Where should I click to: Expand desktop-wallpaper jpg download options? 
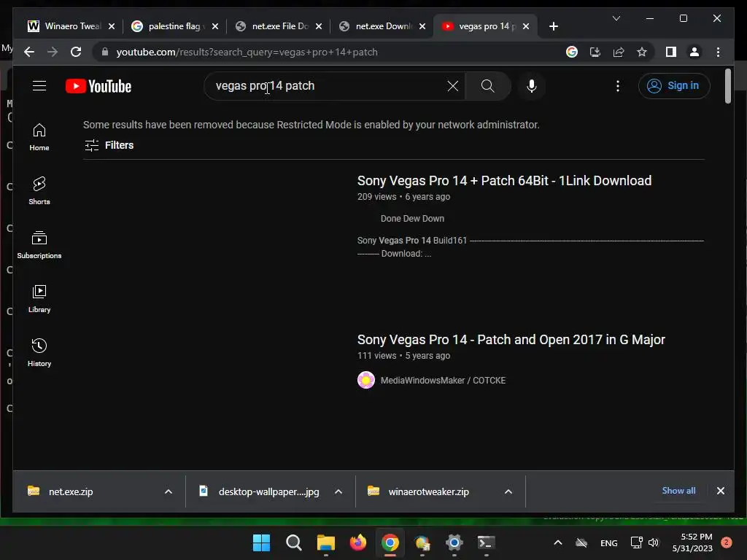coord(338,491)
